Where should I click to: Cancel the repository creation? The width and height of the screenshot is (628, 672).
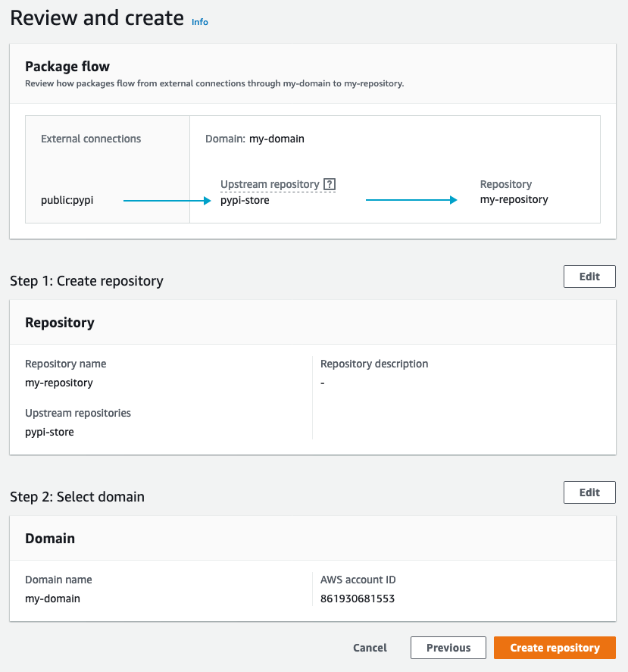370,648
